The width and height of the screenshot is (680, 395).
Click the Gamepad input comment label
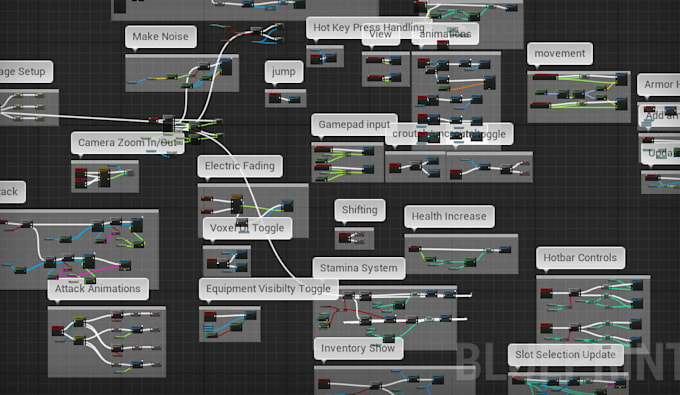point(354,125)
